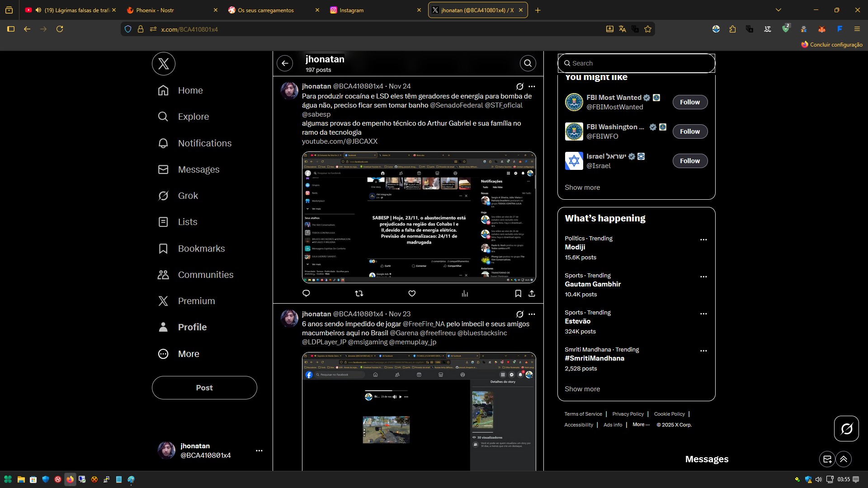The image size is (868, 488).
Task: Share the Nov 24 post
Action: (532, 293)
